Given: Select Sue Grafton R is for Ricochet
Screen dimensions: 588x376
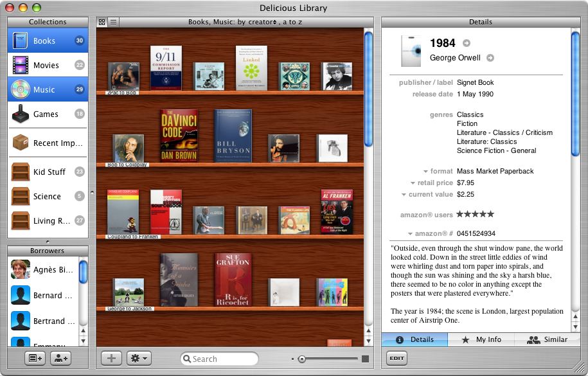Looking at the screenshot, I should click(x=233, y=280).
